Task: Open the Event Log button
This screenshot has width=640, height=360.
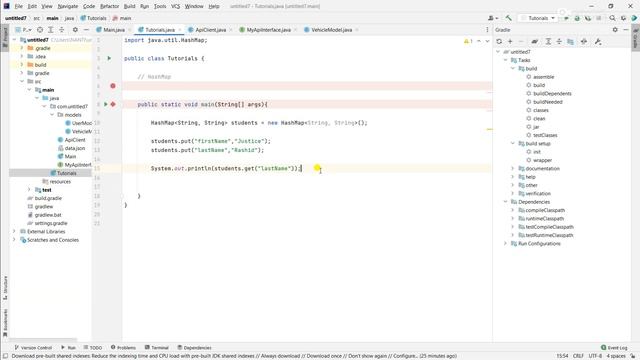Action: pyautogui.click(x=614, y=348)
